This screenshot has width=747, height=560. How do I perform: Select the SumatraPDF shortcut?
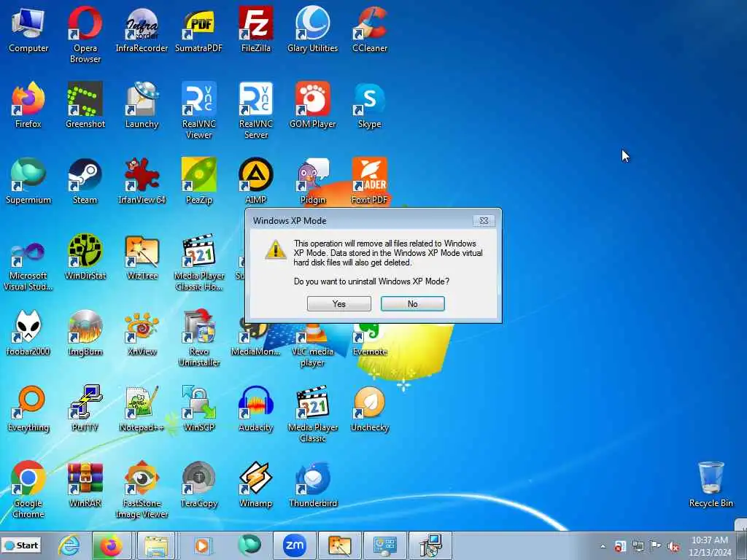coord(198,29)
